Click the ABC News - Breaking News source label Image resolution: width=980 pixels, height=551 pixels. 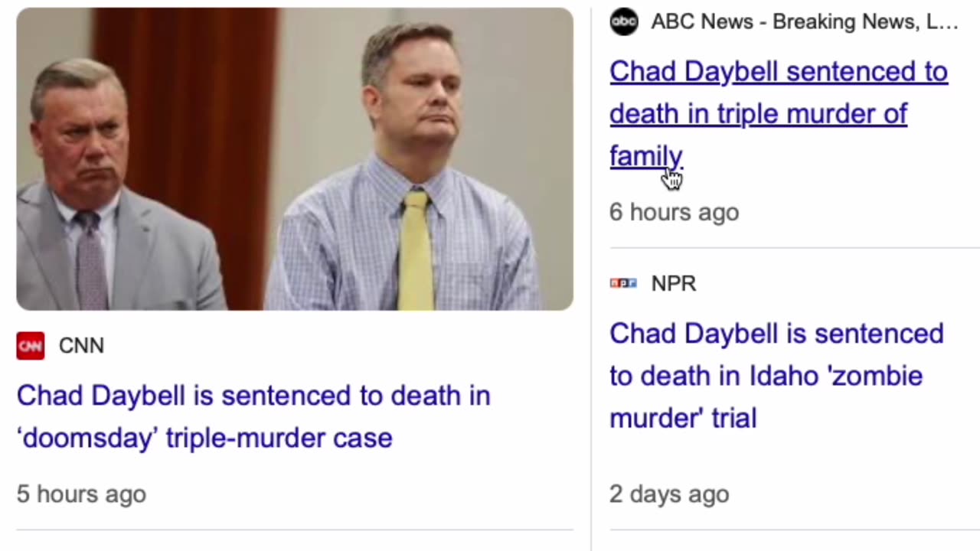point(804,22)
